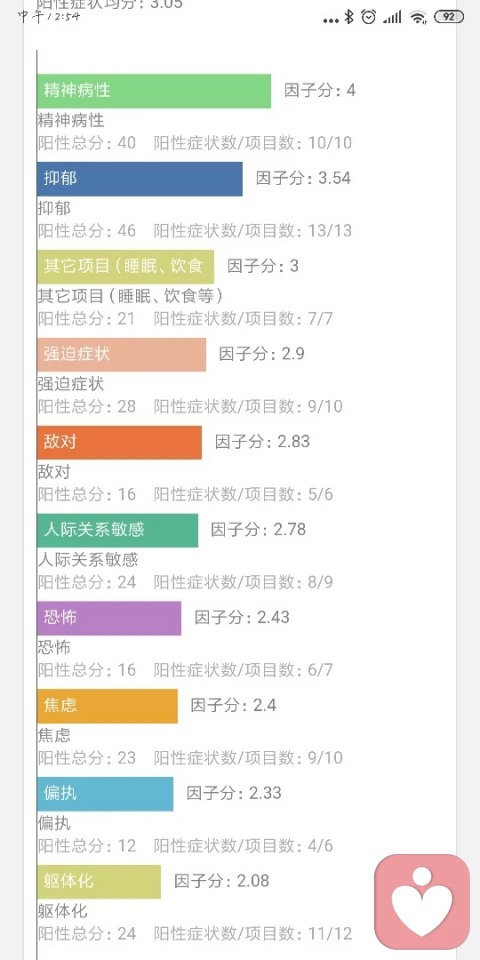Select the teal 人际关系敏感 bar

pos(118,530)
